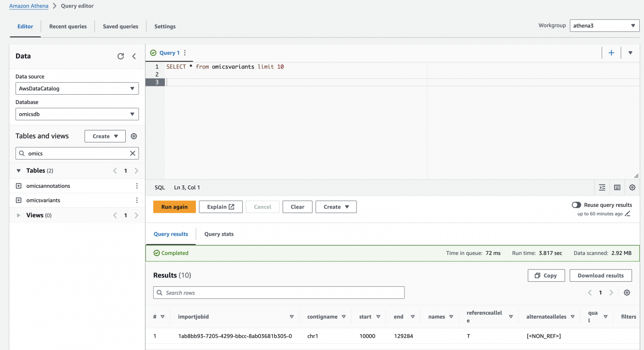Go to the next Tables page
The width and height of the screenshot is (644, 350).
(x=136, y=171)
